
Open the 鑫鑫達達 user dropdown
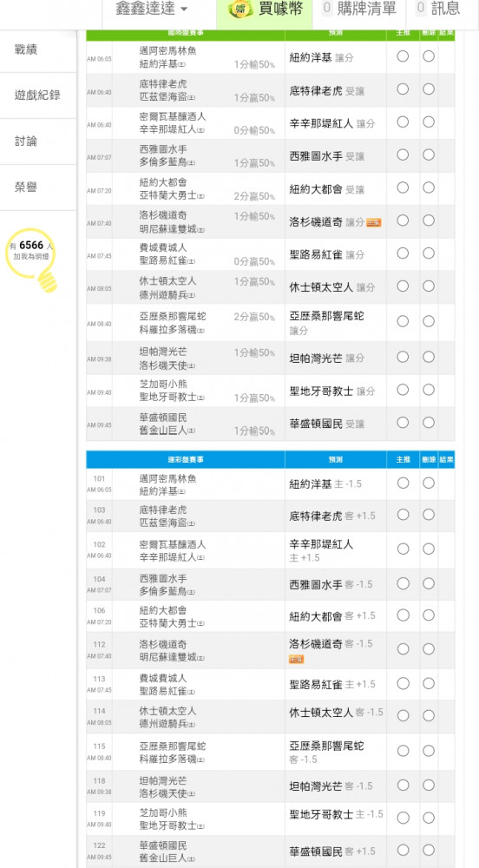(x=151, y=9)
